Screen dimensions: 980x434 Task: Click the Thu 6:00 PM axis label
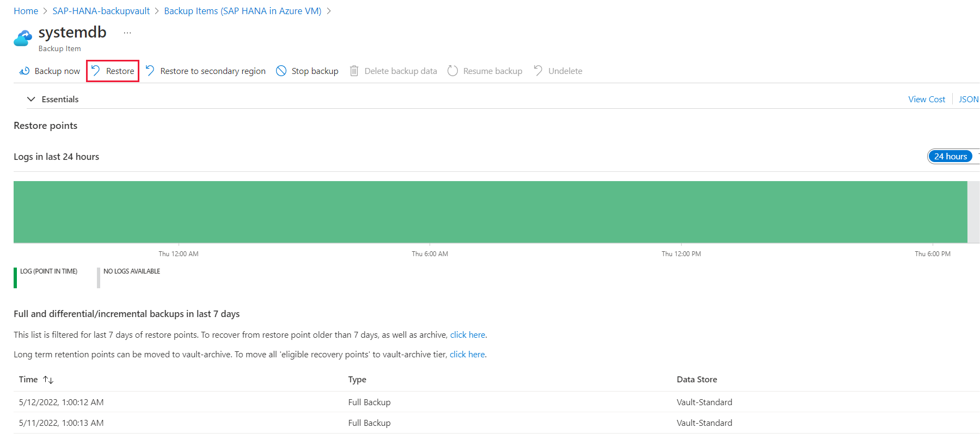point(933,254)
